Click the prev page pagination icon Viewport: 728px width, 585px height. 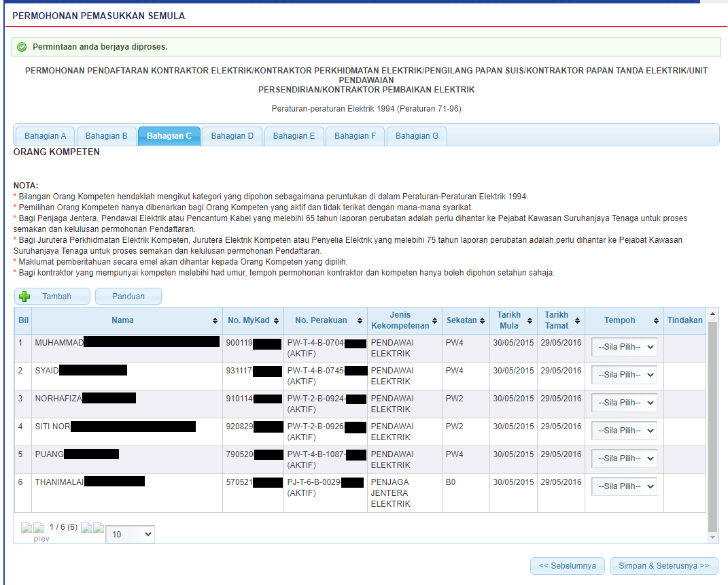click(x=39, y=529)
